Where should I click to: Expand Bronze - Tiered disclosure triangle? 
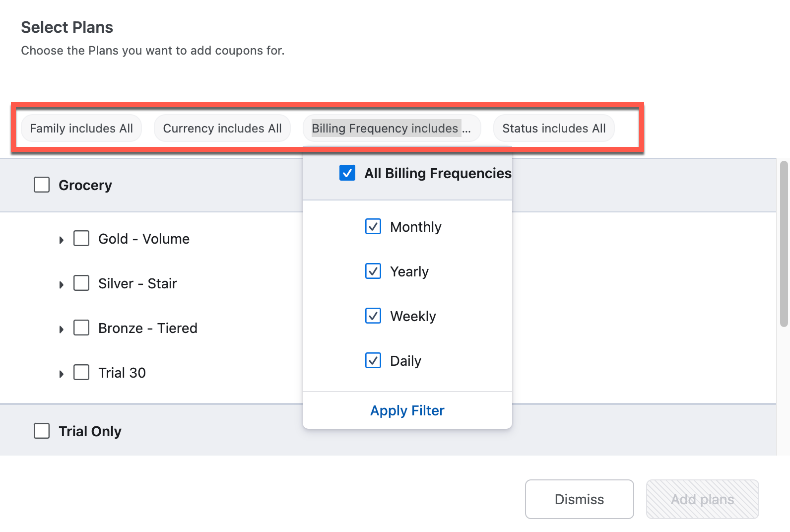click(x=62, y=330)
